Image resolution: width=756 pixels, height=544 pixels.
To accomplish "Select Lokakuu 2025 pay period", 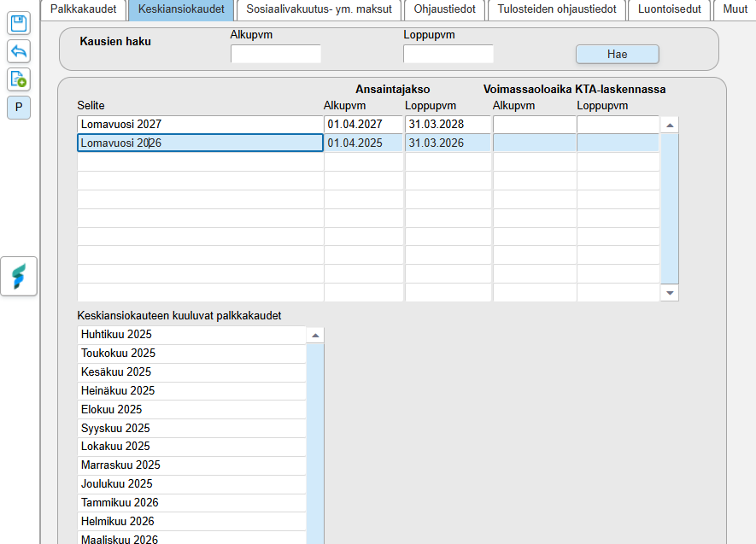I will coord(191,447).
